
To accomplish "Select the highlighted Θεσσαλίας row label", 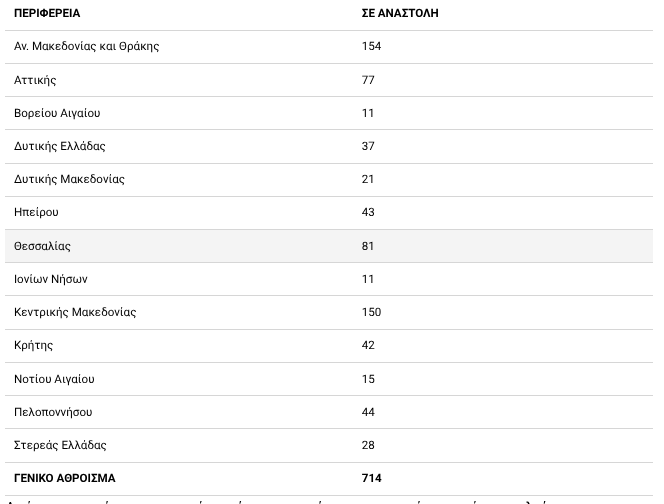I will pyautogui.click(x=42, y=246).
